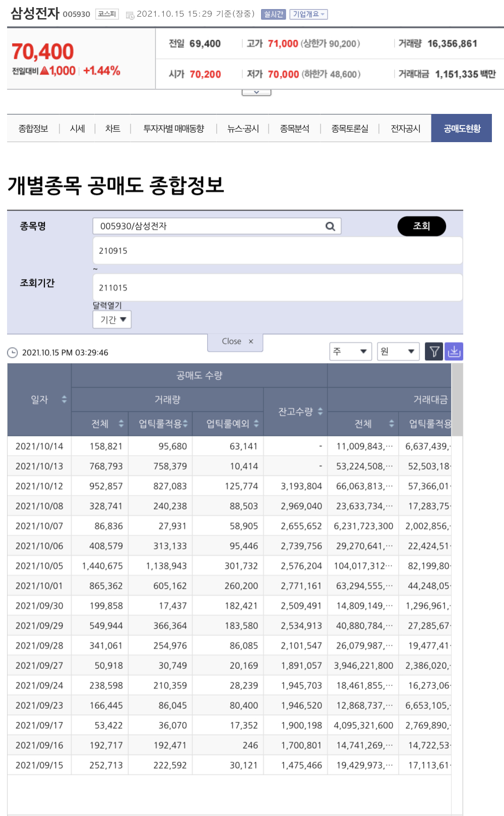Click the 코스피 market badge
504x816 pixels.
107,14
